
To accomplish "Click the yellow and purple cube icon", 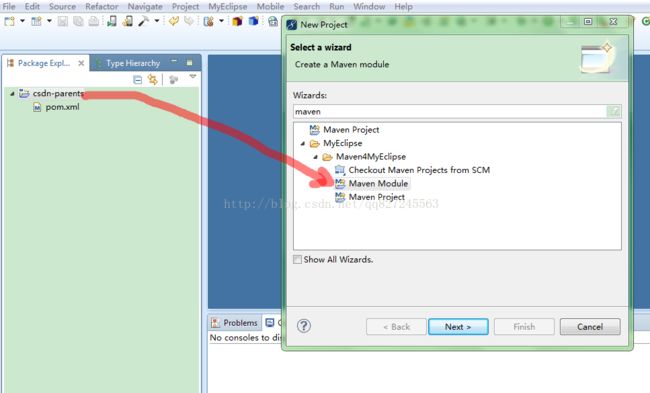I will pyautogui.click(x=237, y=21).
